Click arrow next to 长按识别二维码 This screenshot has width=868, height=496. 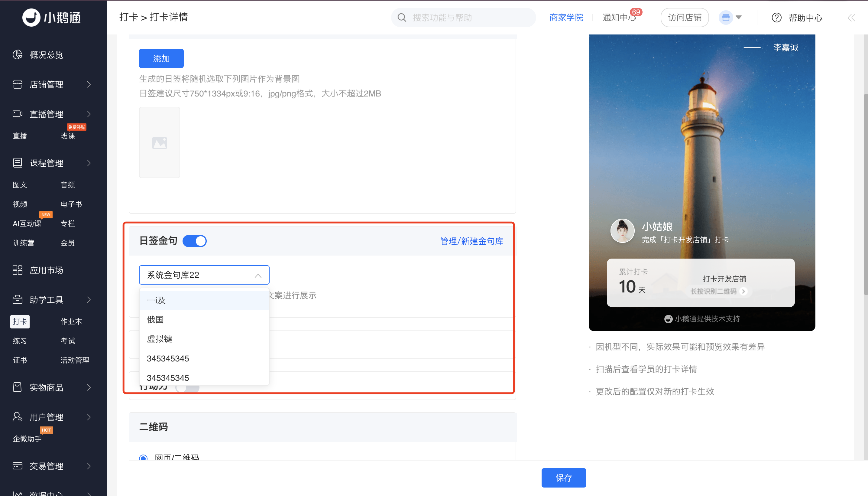[x=743, y=291]
